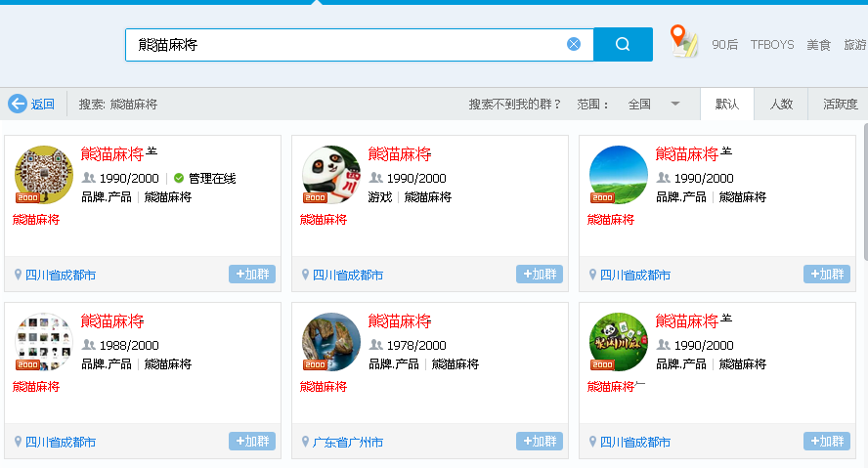Open the panda Sichuan group avatar
Viewport: 868px width, 468px height.
click(x=331, y=174)
